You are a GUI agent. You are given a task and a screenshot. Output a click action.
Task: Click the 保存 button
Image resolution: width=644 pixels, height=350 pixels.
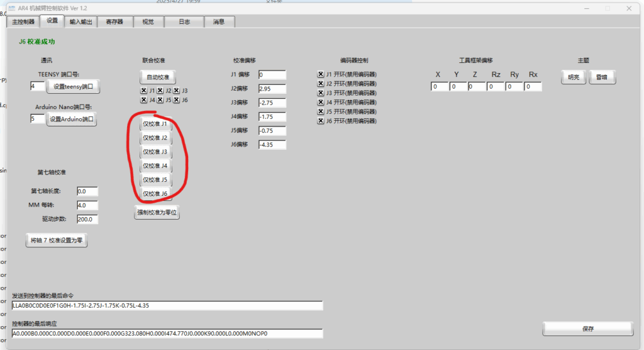(x=588, y=329)
